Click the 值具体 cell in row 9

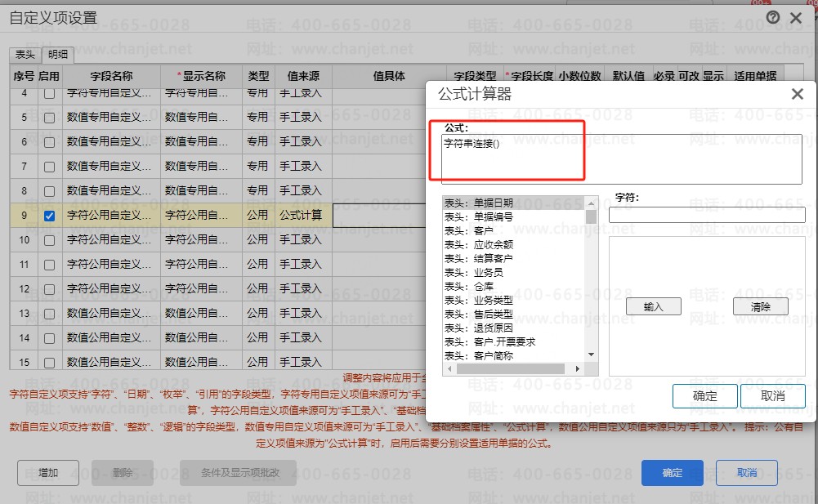pyautogui.click(x=379, y=215)
